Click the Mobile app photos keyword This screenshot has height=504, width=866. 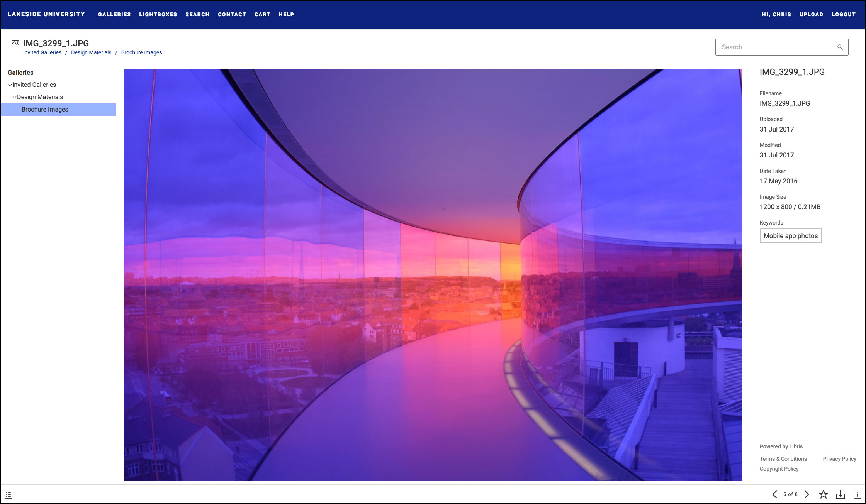(x=790, y=236)
